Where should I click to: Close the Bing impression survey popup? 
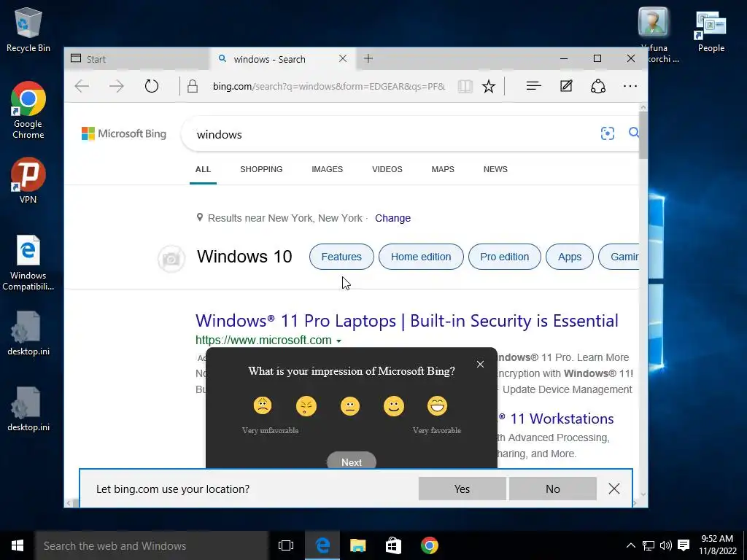[480, 365]
